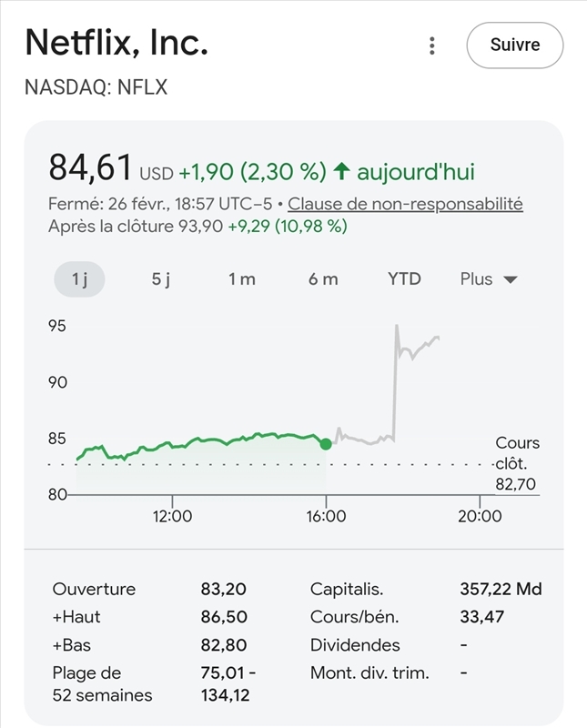Show the YTD chart range
This screenshot has height=728, width=587.
coord(404,279)
